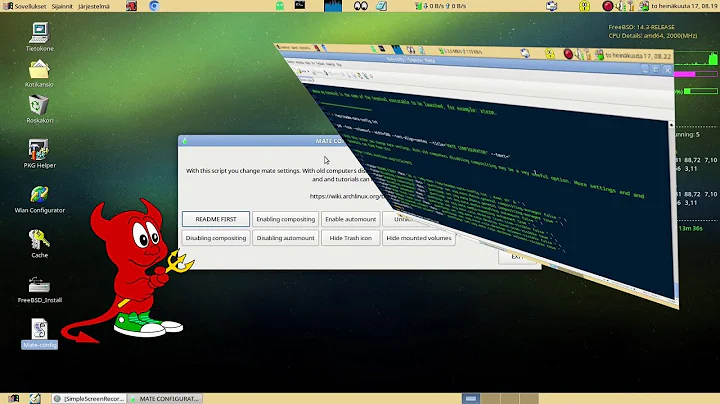Click the network transfer rate monitor applet
Screen dimensions: 720x404
point(441,6)
